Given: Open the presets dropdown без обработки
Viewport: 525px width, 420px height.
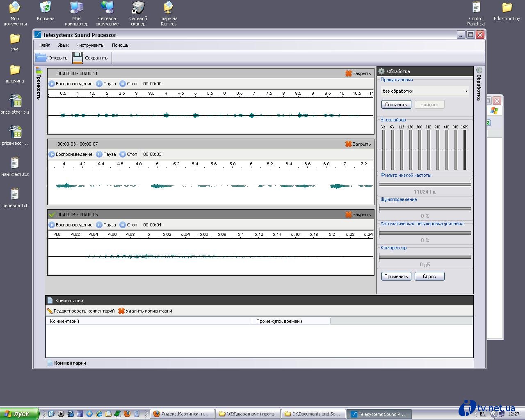Looking at the screenshot, I should point(425,91).
